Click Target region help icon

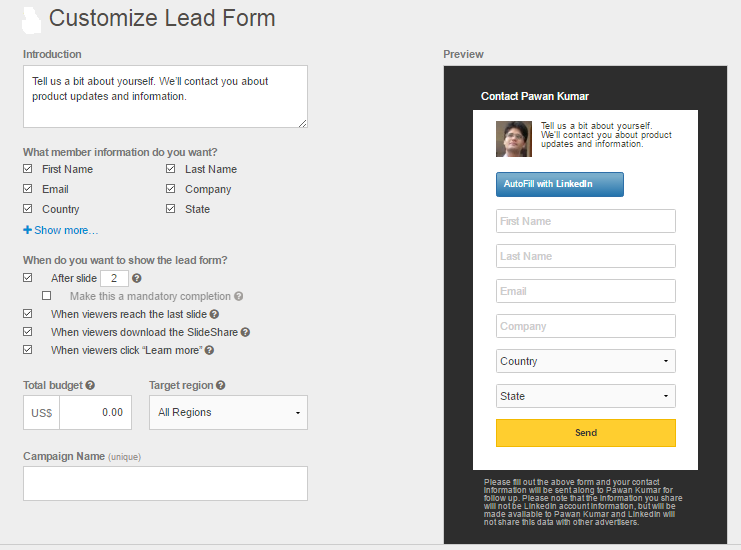tap(221, 385)
